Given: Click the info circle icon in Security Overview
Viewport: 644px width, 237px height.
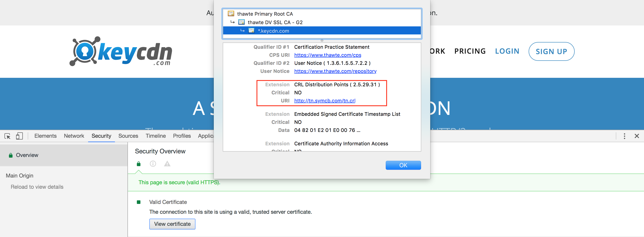Looking at the screenshot, I should (153, 164).
